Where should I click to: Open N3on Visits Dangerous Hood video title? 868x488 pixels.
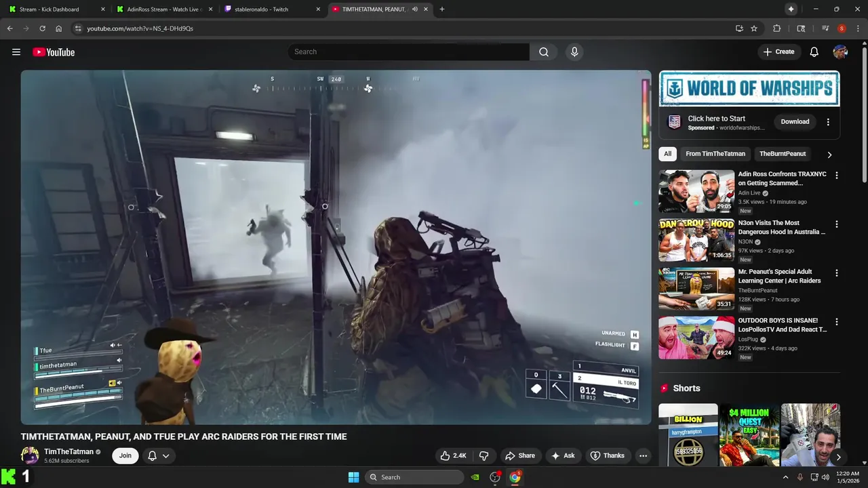pos(781,227)
